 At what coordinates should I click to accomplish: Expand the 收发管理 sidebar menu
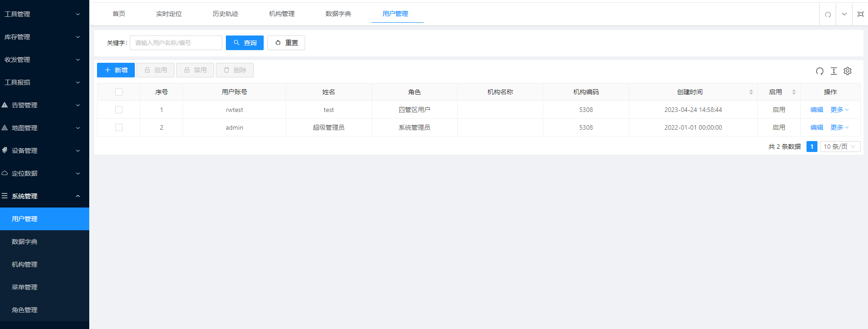pyautogui.click(x=45, y=60)
